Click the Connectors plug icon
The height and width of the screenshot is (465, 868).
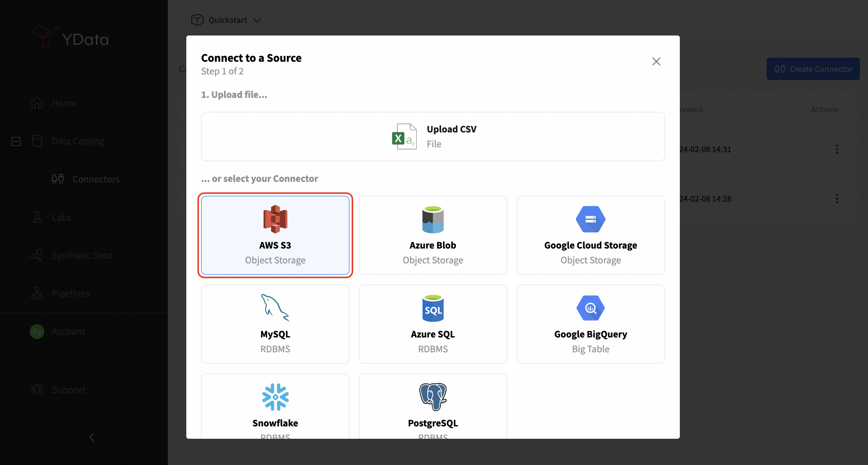(58, 179)
